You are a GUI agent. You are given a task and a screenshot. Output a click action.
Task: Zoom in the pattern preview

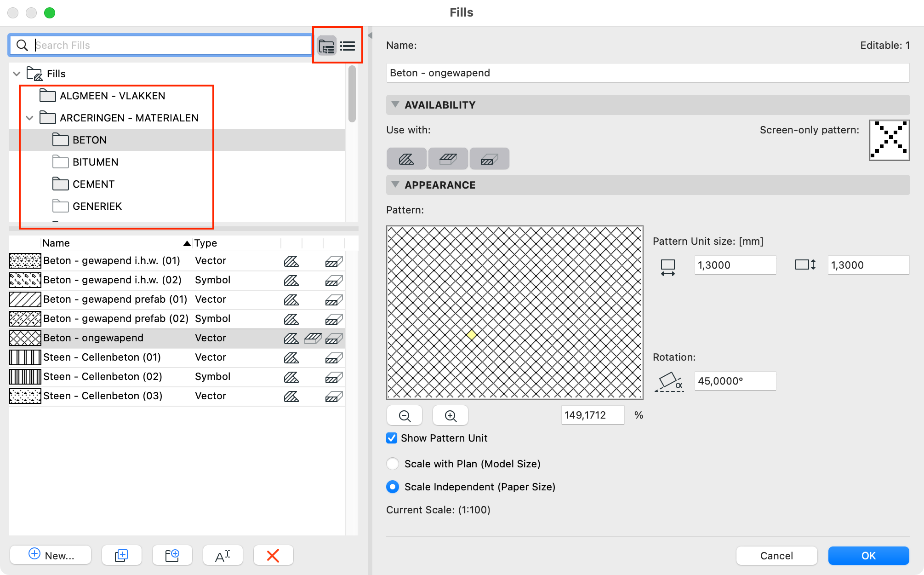(x=451, y=415)
